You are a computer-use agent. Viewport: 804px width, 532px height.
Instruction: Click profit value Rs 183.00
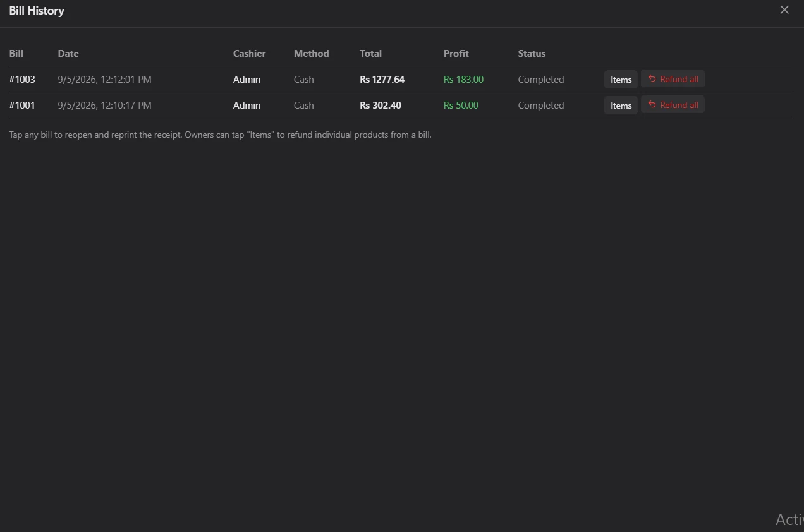pos(463,80)
